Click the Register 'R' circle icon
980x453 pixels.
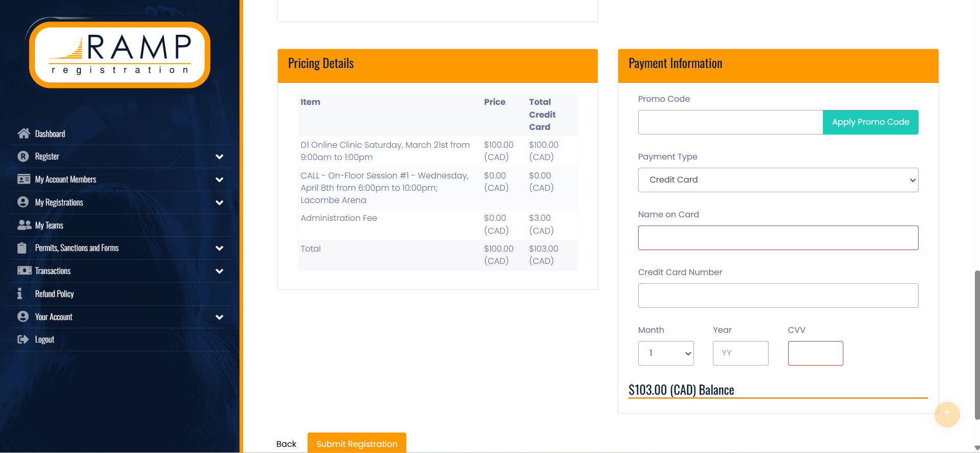pyautogui.click(x=23, y=156)
